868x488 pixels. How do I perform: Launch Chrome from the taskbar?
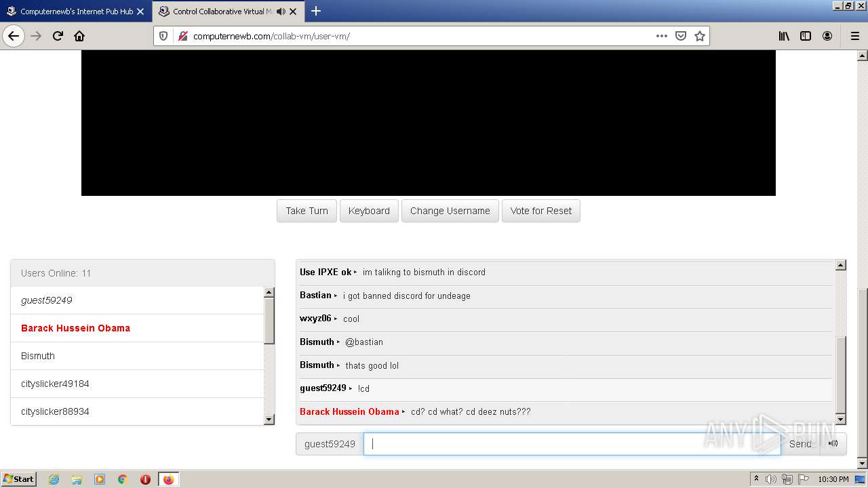click(x=123, y=479)
